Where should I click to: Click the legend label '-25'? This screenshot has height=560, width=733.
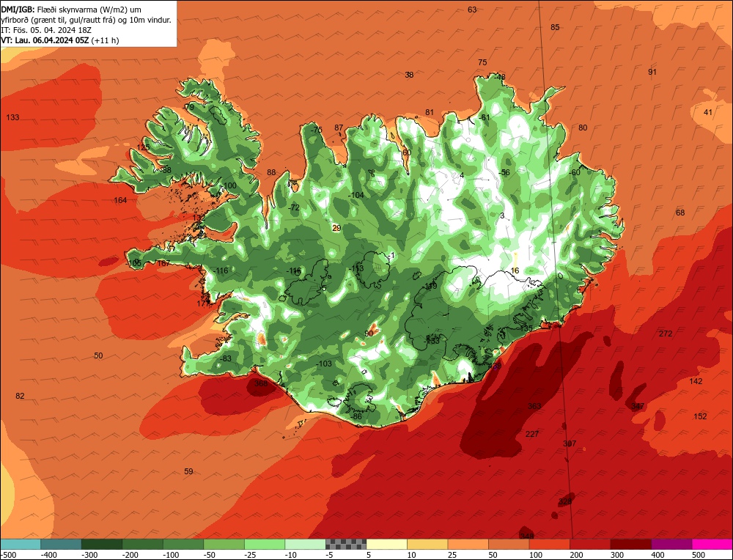pos(251,555)
